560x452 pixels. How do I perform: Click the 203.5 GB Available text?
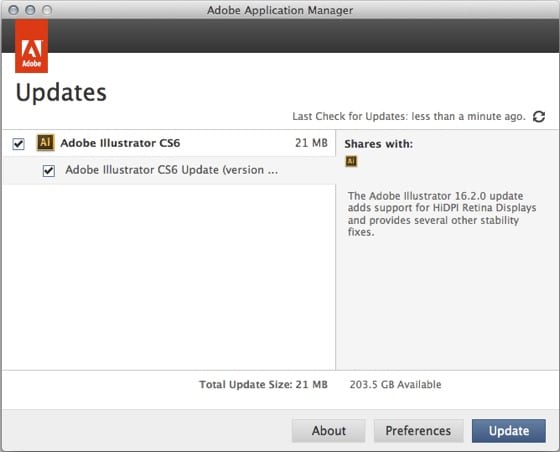point(395,384)
